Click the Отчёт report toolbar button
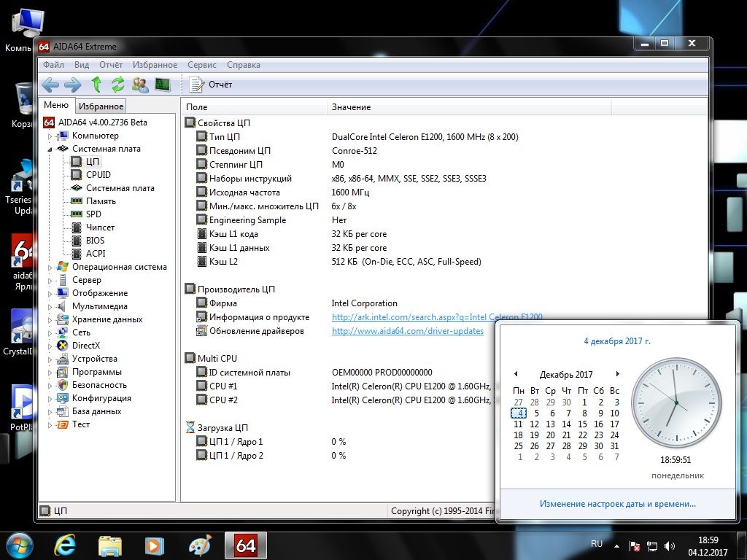The height and width of the screenshot is (560, 747). (x=211, y=85)
